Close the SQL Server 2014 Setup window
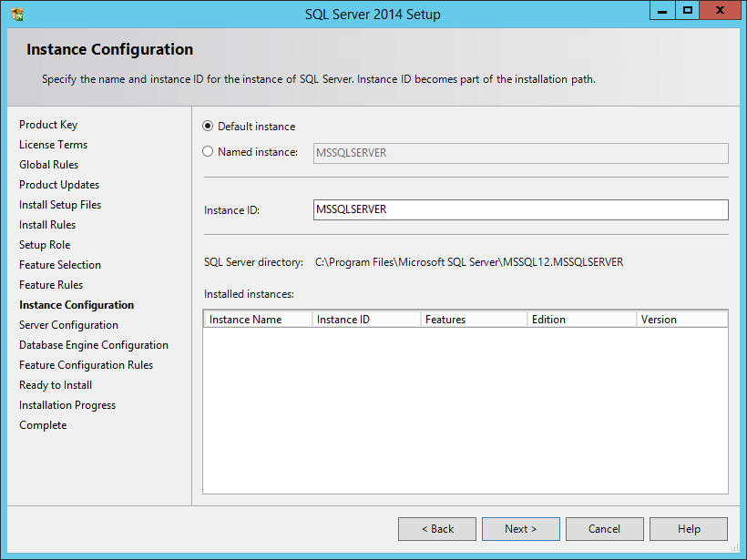747x560 pixels. pyautogui.click(x=720, y=11)
